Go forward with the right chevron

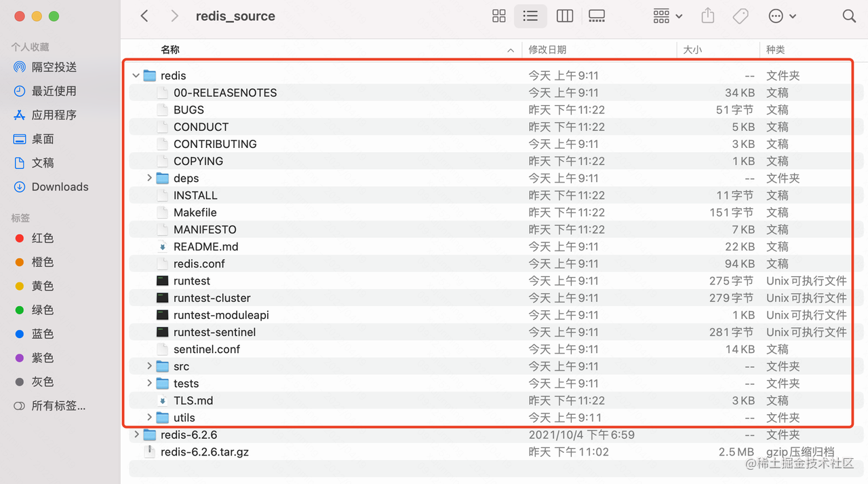coord(174,16)
